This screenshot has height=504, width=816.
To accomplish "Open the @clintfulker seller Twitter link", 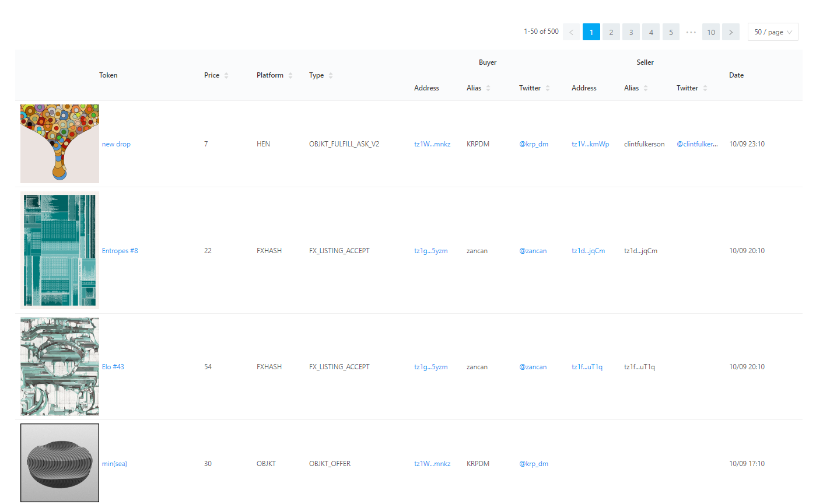I will point(698,144).
